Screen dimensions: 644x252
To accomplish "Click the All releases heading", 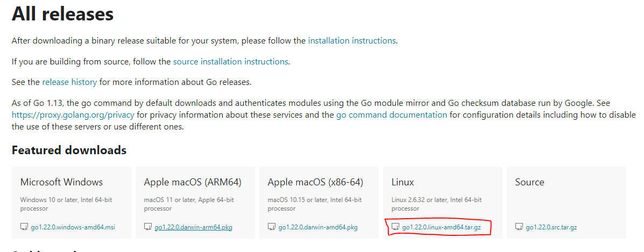I will (62, 14).
